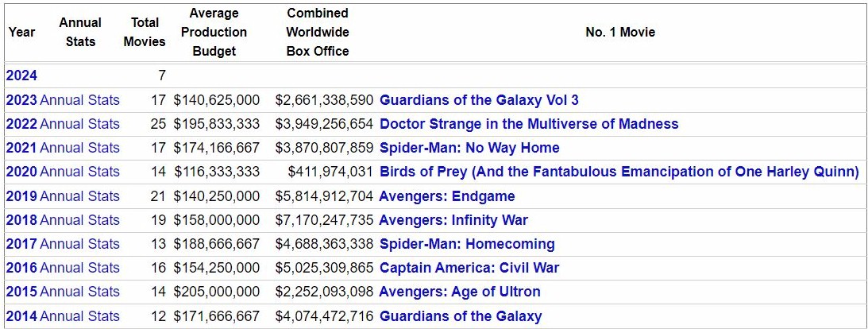The width and height of the screenshot is (868, 329).
Task: Click Annual Stats link for 2023
Action: point(79,100)
